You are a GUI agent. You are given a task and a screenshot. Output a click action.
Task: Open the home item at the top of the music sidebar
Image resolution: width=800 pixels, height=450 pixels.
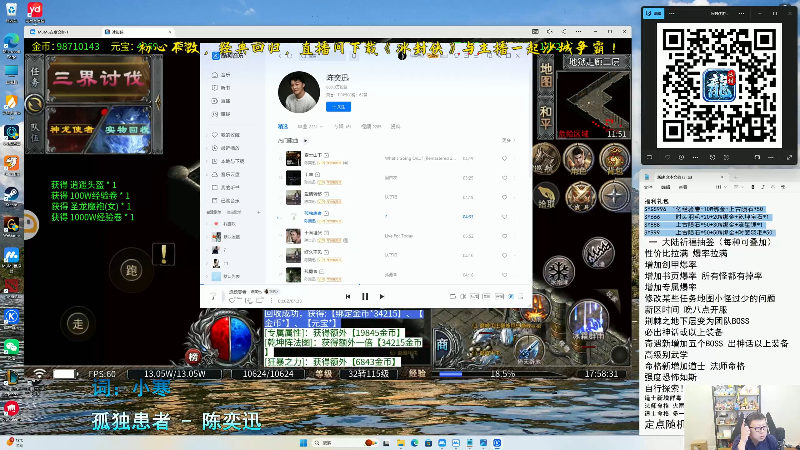(x=223, y=75)
